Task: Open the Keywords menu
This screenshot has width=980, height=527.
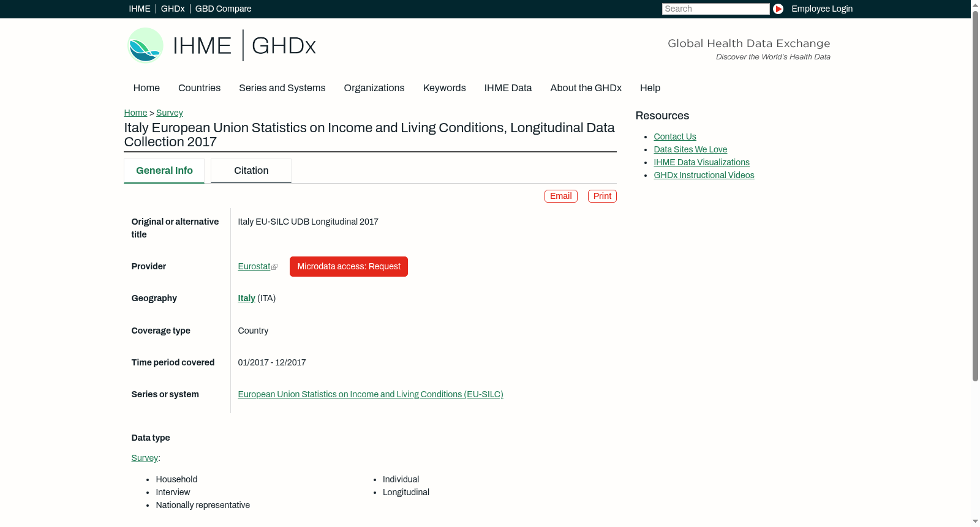Action: [x=445, y=88]
